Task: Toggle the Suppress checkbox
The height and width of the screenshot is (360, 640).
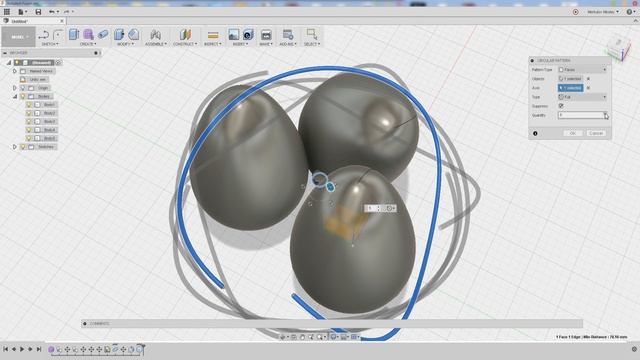Action: click(561, 106)
